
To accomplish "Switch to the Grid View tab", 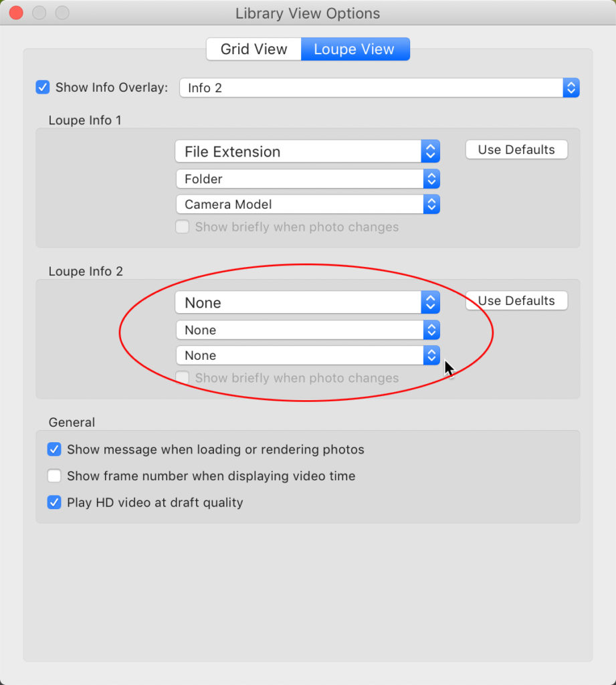I will 253,50.
